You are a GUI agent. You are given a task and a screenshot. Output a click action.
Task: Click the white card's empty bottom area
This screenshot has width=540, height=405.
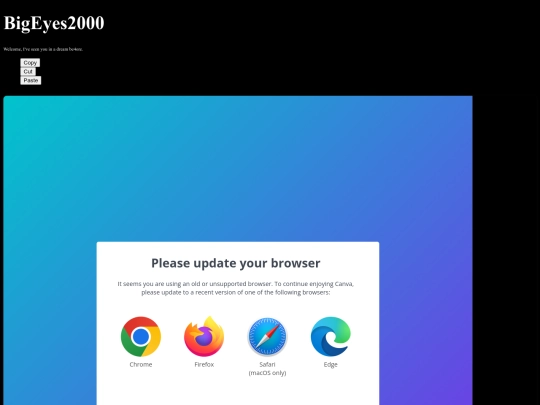click(238, 393)
